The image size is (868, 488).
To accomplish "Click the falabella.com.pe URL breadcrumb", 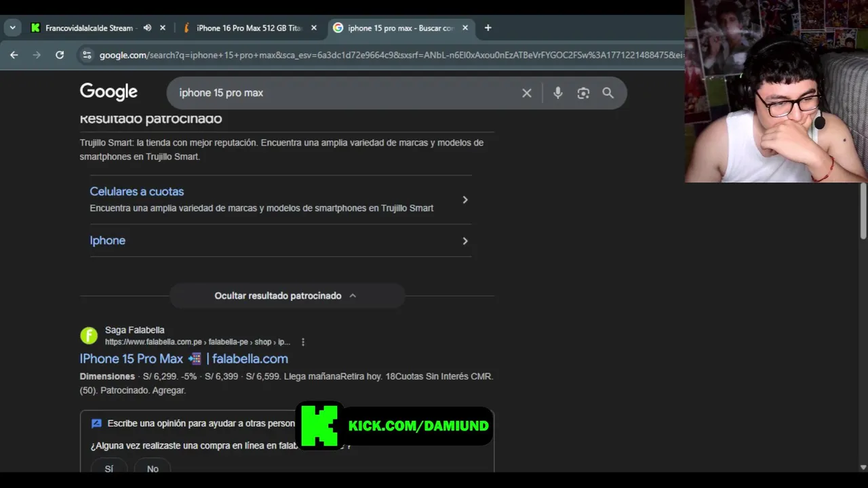I will point(197,342).
